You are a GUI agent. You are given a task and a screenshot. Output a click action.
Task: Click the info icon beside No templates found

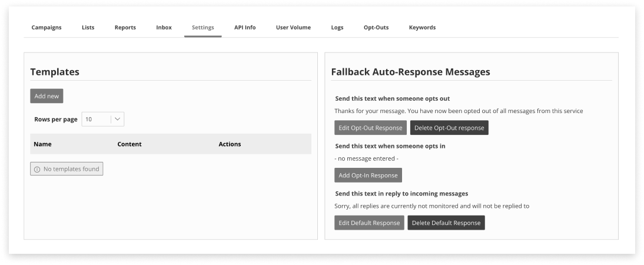37,170
